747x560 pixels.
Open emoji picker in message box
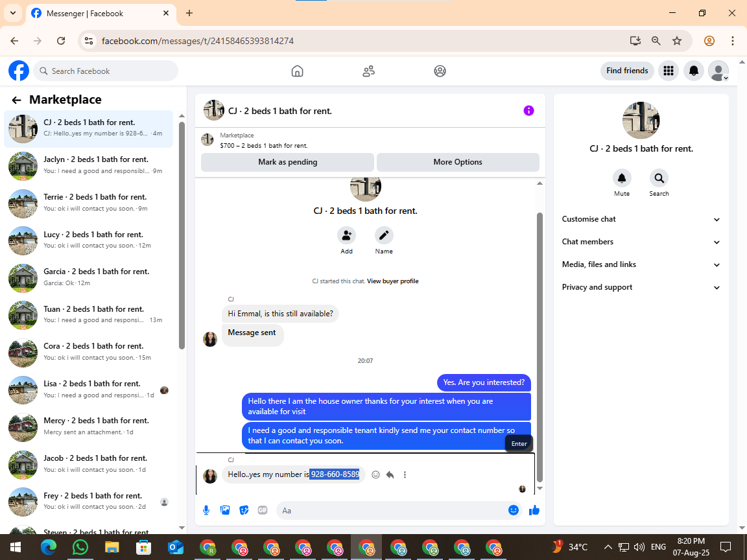(514, 511)
